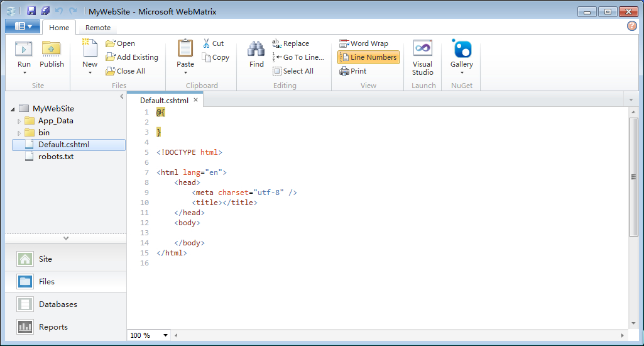Click the Redo arrow in title bar
Viewport: 644px width, 346px height.
click(x=73, y=11)
